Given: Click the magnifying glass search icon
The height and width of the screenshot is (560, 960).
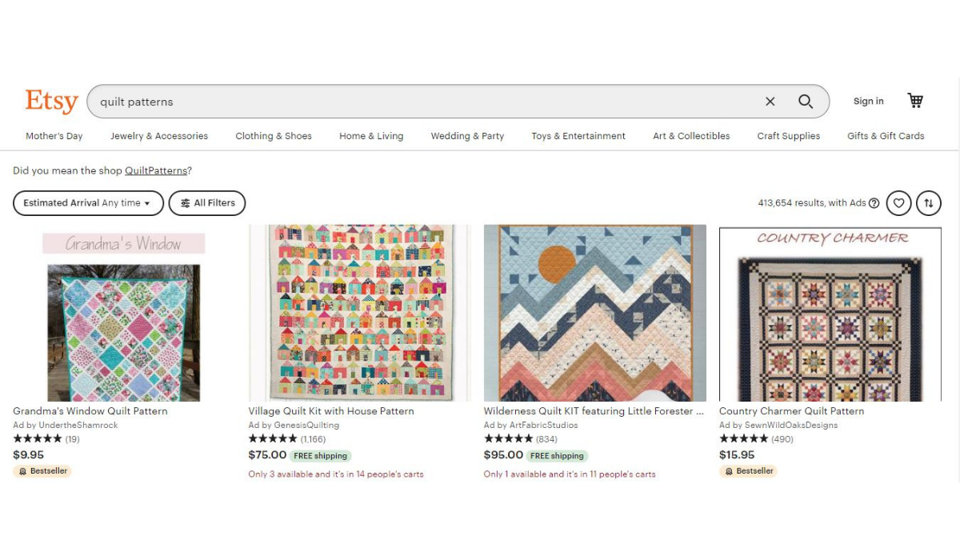Looking at the screenshot, I should pyautogui.click(x=806, y=102).
